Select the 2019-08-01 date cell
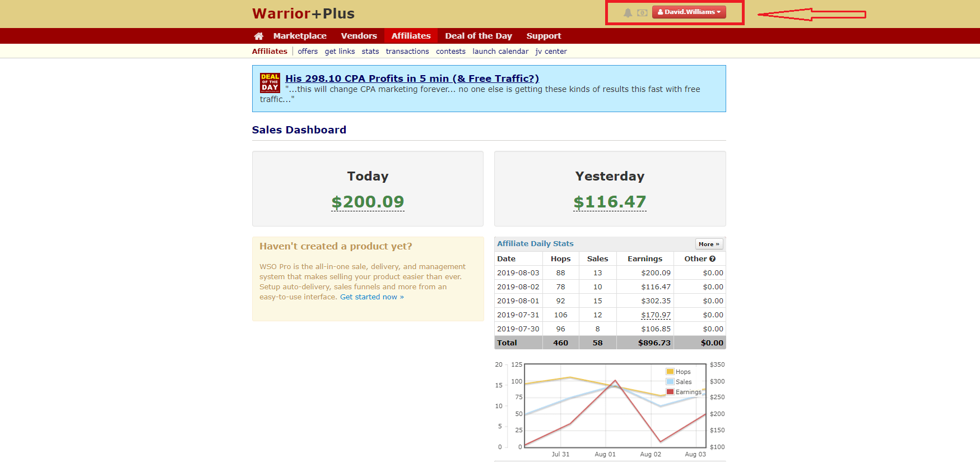This screenshot has height=462, width=980. point(518,301)
